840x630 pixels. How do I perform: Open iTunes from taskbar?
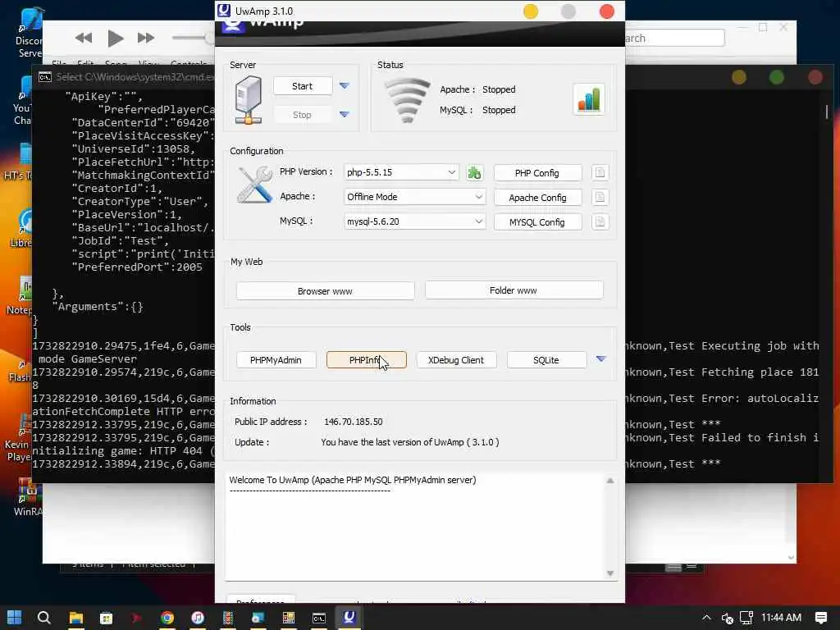[x=197, y=619]
